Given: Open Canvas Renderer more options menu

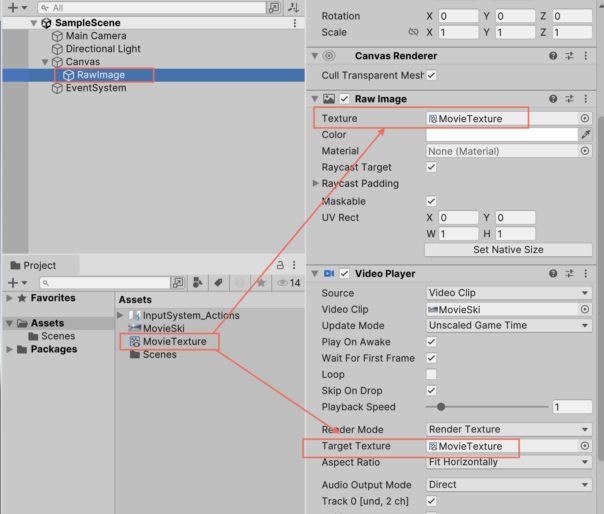Looking at the screenshot, I should 586,56.
